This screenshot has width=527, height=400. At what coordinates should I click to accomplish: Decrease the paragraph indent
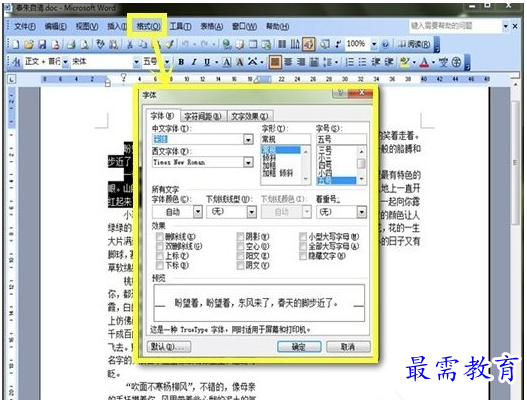point(376,62)
